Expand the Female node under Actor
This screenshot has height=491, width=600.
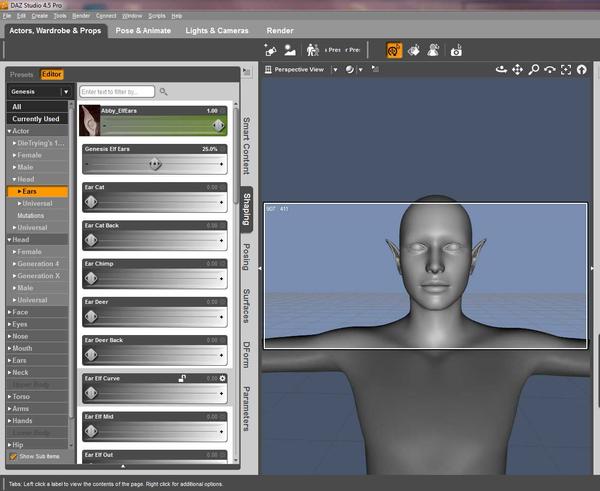point(15,155)
